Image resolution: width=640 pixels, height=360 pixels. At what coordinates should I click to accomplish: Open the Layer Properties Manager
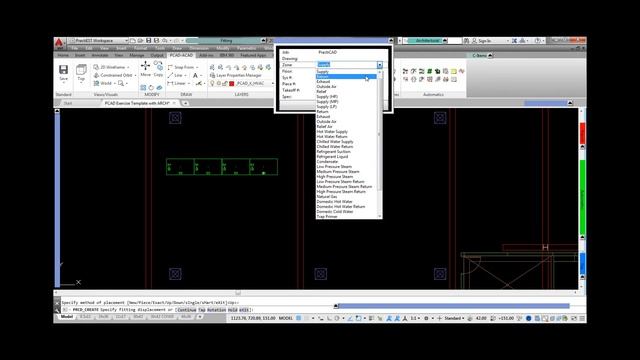pyautogui.click(x=236, y=76)
